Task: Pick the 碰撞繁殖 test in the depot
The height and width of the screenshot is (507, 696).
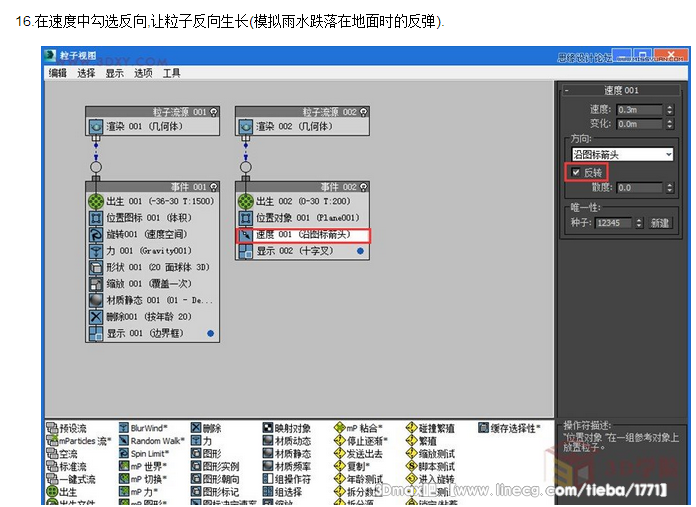Action: (430, 428)
